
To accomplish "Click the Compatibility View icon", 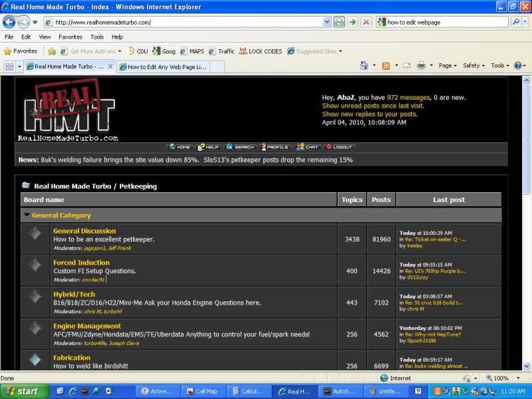I will [338, 23].
